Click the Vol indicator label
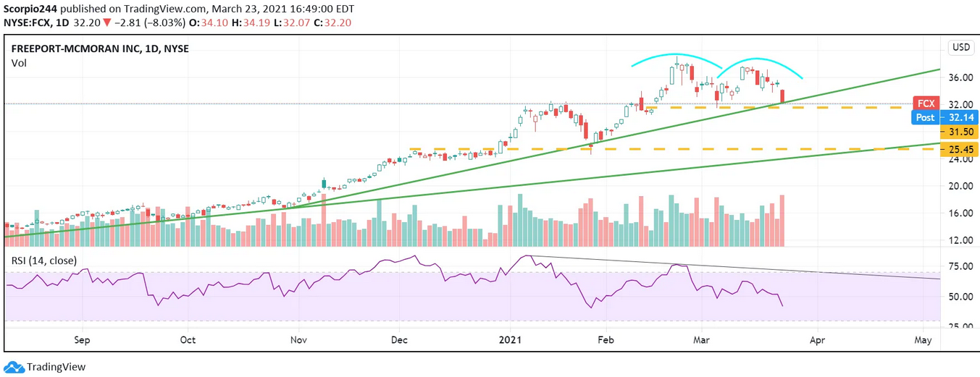This screenshot has height=377, width=980. (x=18, y=63)
